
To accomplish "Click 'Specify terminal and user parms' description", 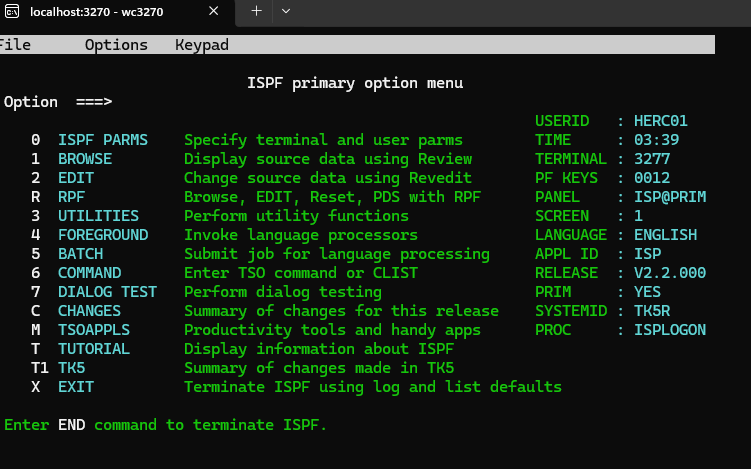I will point(323,140).
